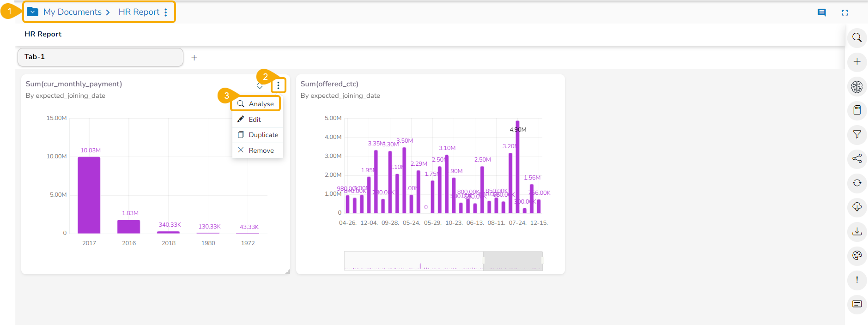Click the range slider under Sum(offered_ctc) chart
Viewport: 868px width, 325px height.
click(x=512, y=260)
